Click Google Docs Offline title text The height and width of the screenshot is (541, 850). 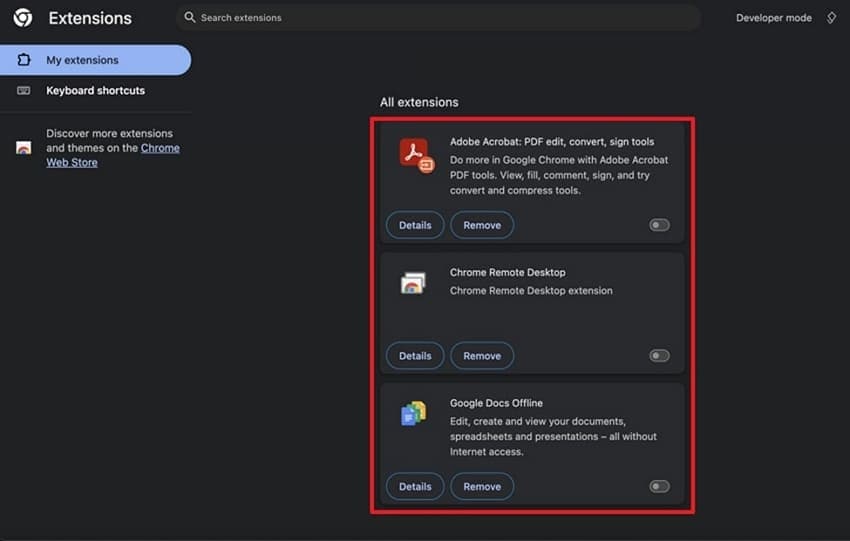(x=496, y=403)
